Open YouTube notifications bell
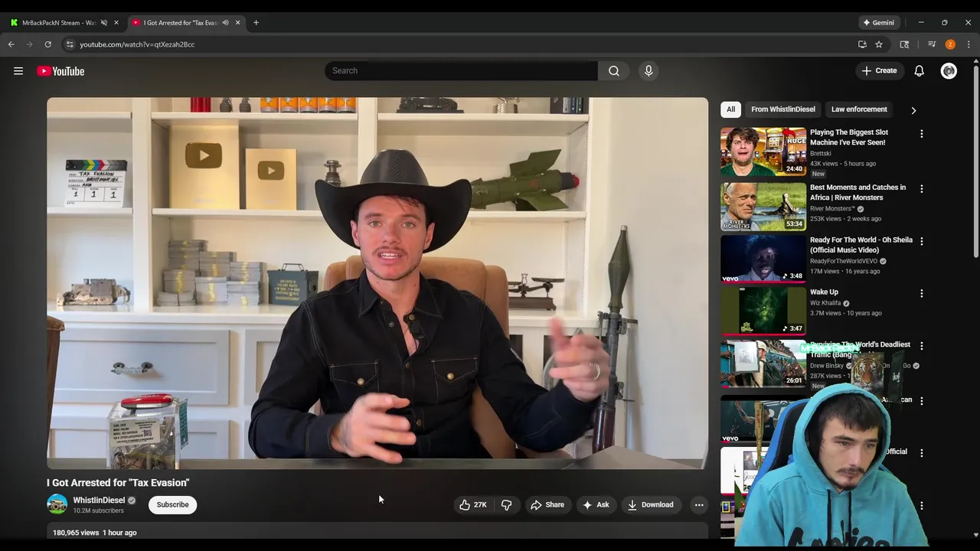 click(x=919, y=71)
